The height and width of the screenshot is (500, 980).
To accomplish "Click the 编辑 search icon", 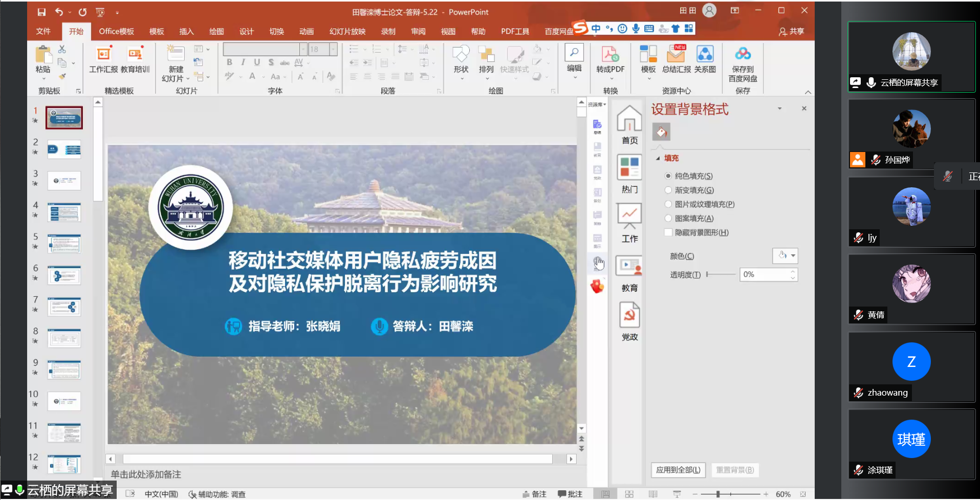I will coord(574,53).
